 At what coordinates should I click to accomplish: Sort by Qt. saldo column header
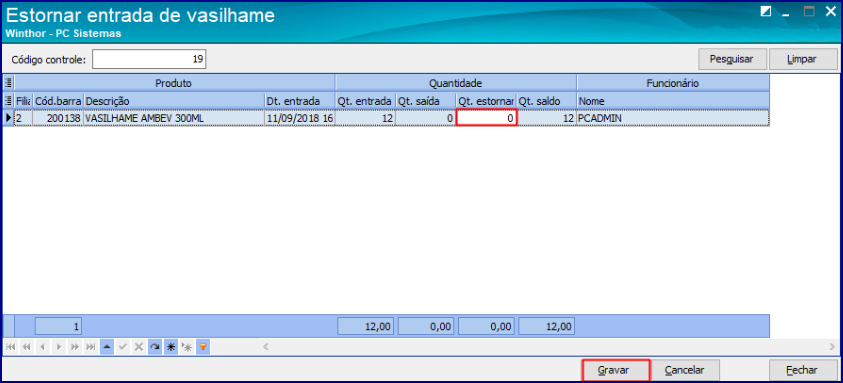547,101
